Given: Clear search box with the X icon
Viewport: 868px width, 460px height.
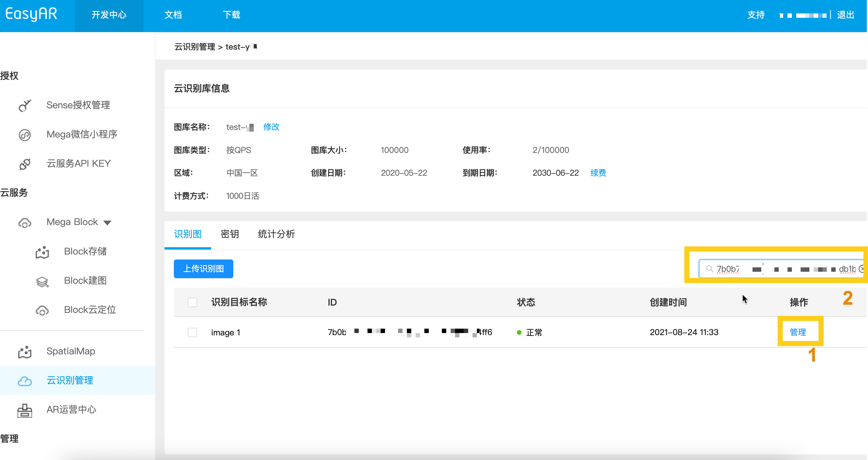Looking at the screenshot, I should [862, 269].
